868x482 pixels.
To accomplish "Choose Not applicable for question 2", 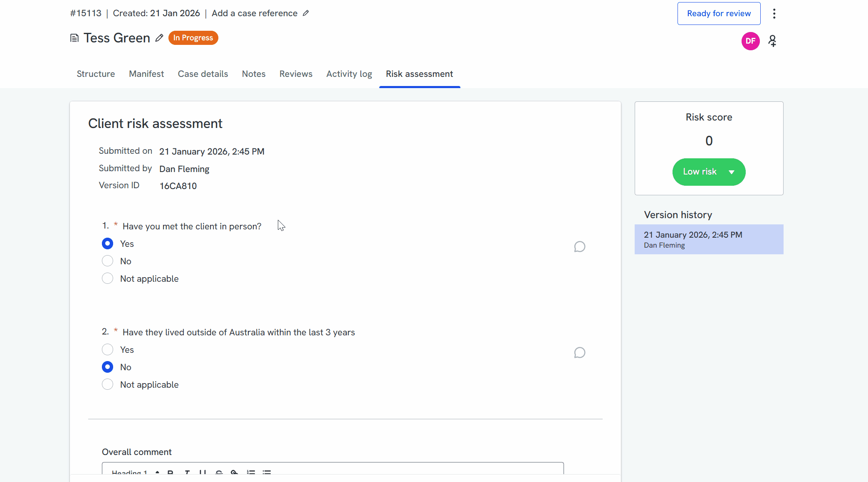I will pos(108,384).
